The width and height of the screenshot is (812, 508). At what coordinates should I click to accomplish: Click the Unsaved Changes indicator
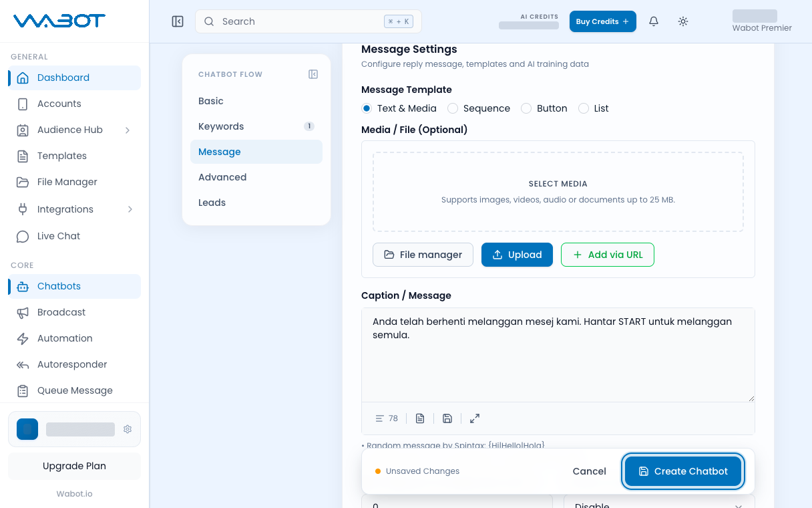click(x=417, y=471)
